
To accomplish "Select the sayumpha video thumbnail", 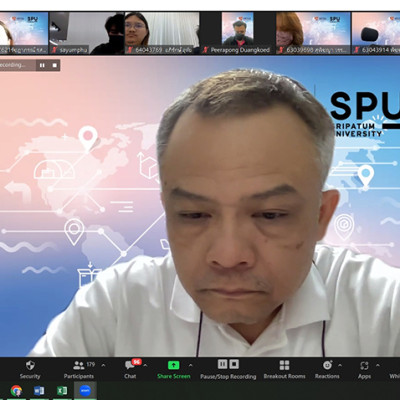I will [86, 33].
